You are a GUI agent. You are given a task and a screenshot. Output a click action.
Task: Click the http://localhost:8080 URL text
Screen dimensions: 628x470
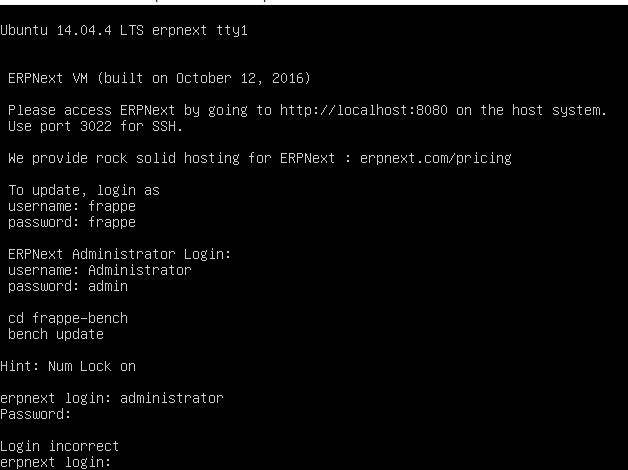(364, 110)
